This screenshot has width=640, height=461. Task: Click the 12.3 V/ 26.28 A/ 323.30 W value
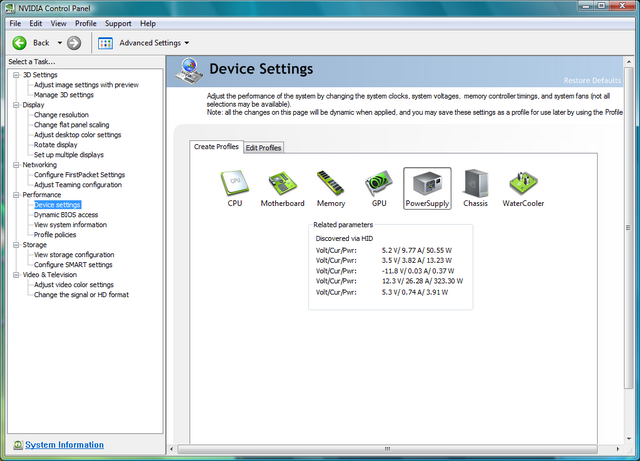pyautogui.click(x=422, y=281)
